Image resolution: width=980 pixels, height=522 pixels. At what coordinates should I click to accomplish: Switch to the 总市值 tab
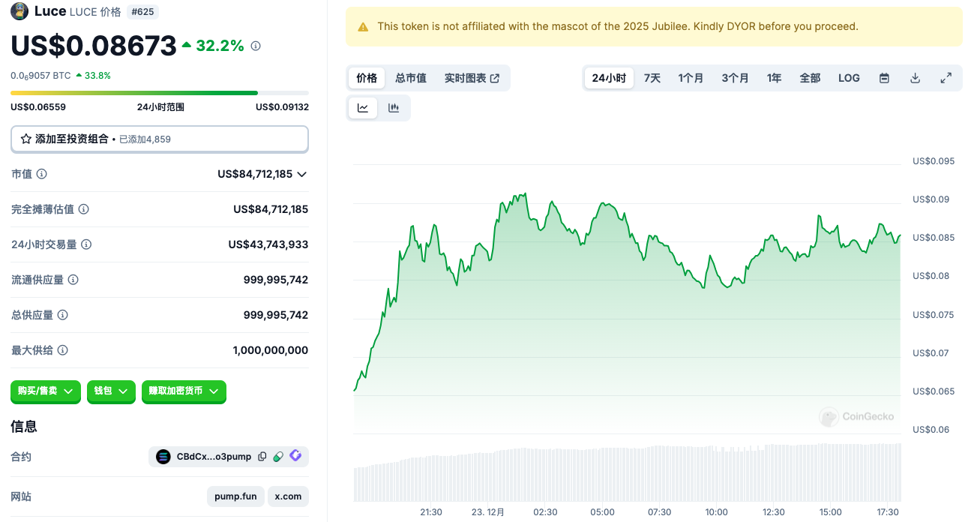point(411,78)
